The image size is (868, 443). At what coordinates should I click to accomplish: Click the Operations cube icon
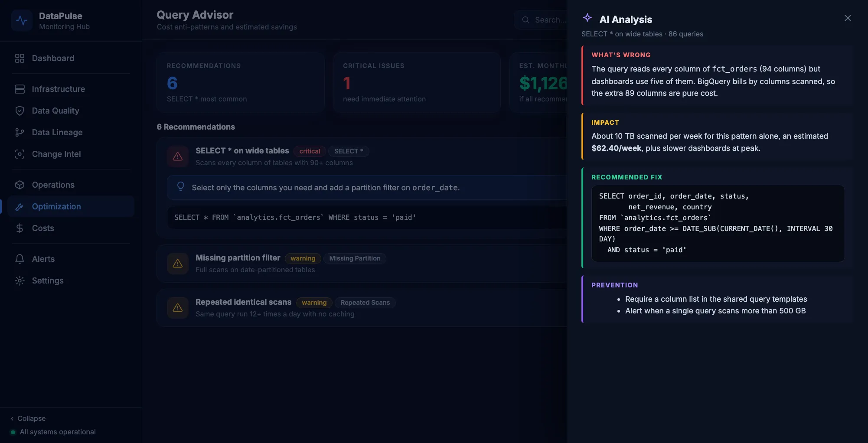(20, 185)
